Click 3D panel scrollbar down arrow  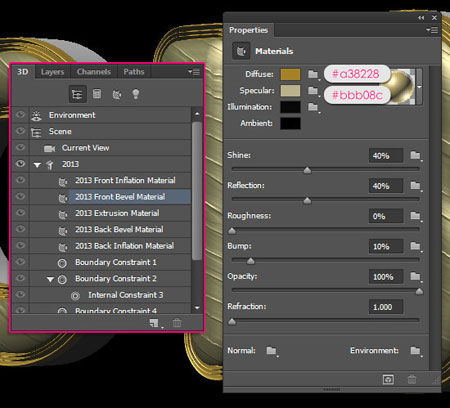197,308
